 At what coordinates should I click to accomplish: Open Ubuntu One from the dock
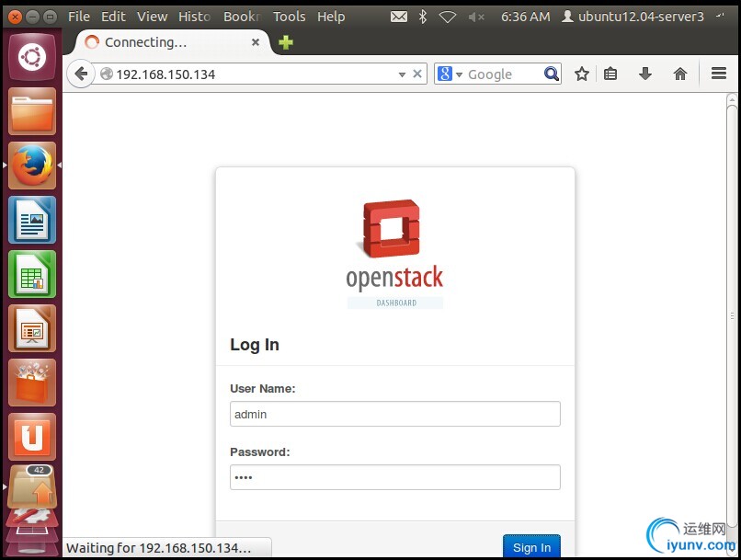click(x=32, y=437)
